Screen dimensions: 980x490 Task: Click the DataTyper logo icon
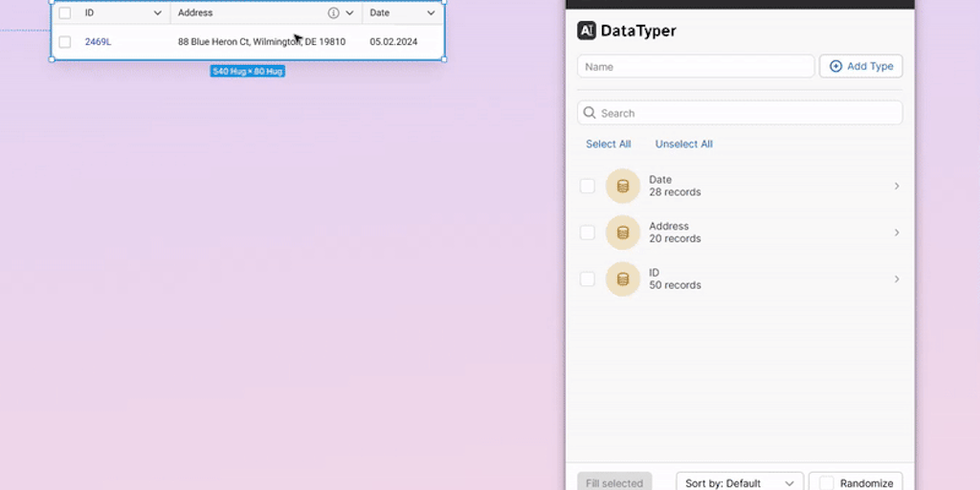click(587, 31)
